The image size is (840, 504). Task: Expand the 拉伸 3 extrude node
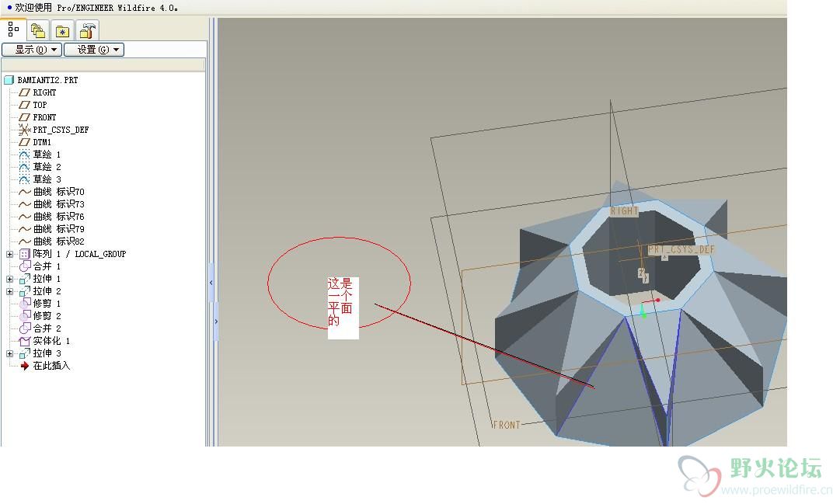pyautogui.click(x=9, y=353)
